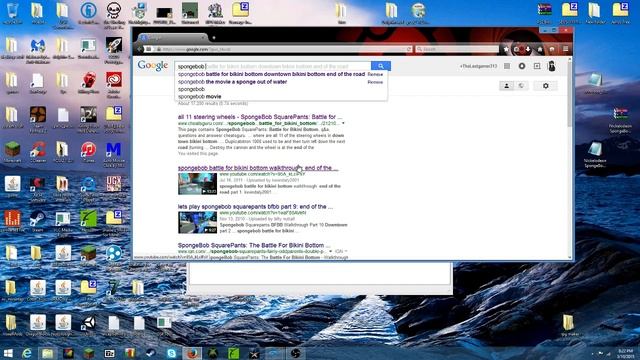
Task: Reload the page with the refresh icon
Action: point(409,49)
